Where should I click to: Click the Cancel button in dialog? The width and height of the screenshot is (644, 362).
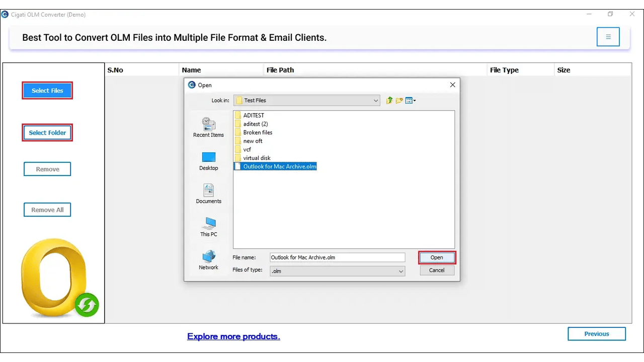click(x=437, y=270)
